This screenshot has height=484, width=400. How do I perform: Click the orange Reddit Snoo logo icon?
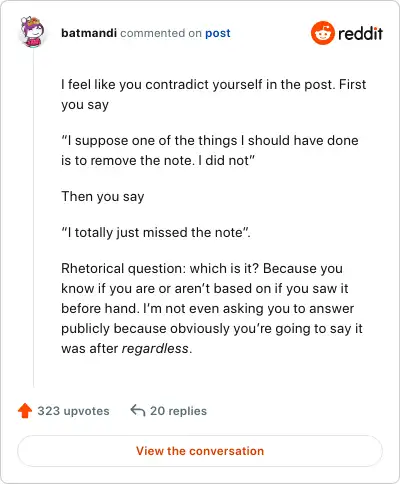(322, 33)
